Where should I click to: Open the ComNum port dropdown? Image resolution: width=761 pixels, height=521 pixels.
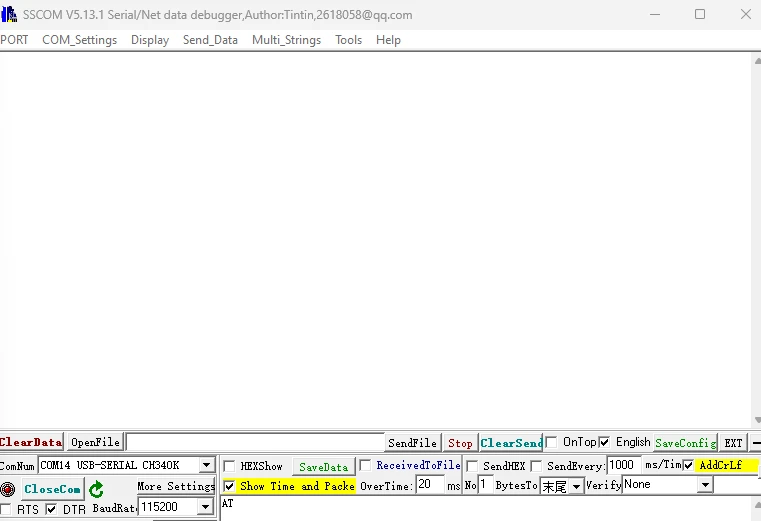pos(206,466)
